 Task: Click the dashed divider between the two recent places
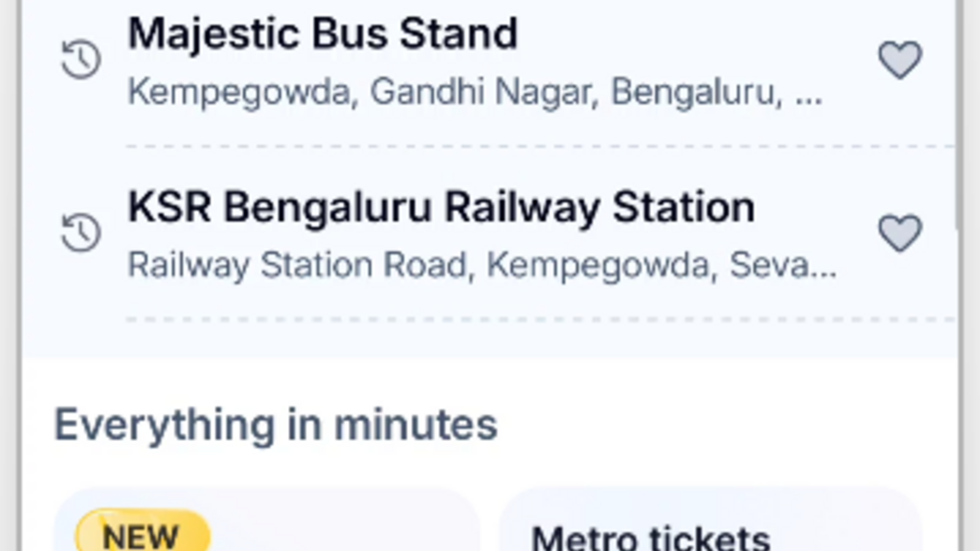click(x=541, y=146)
